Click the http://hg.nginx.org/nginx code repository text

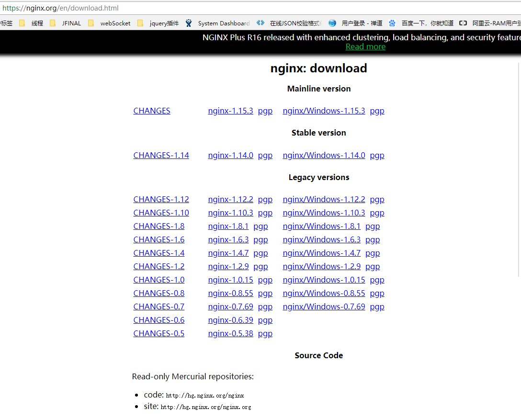(x=204, y=396)
